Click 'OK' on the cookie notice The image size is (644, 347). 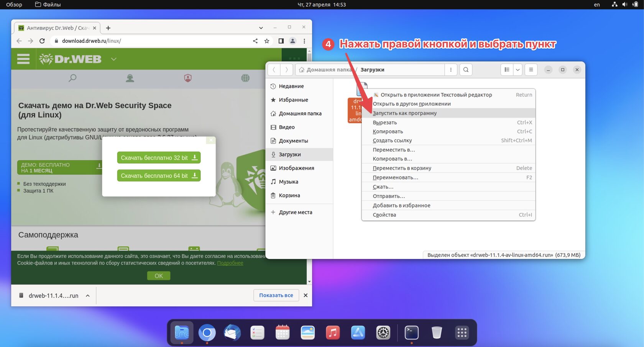click(x=159, y=276)
